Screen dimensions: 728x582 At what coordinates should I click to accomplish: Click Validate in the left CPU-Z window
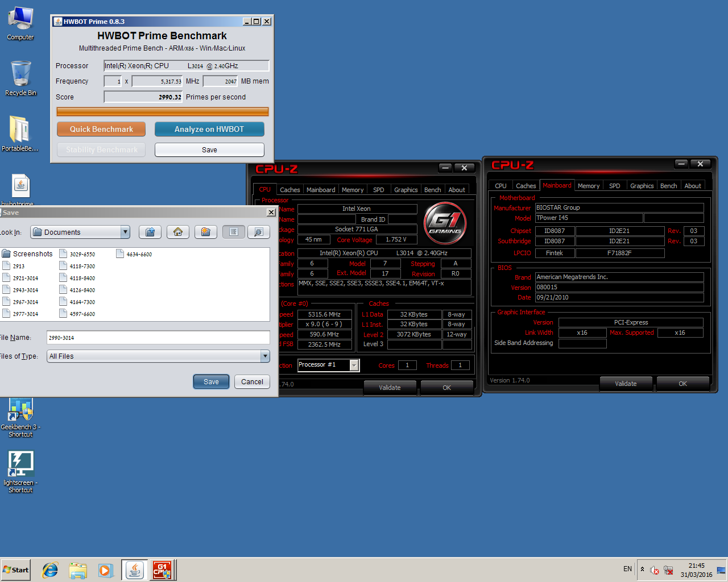pos(390,388)
